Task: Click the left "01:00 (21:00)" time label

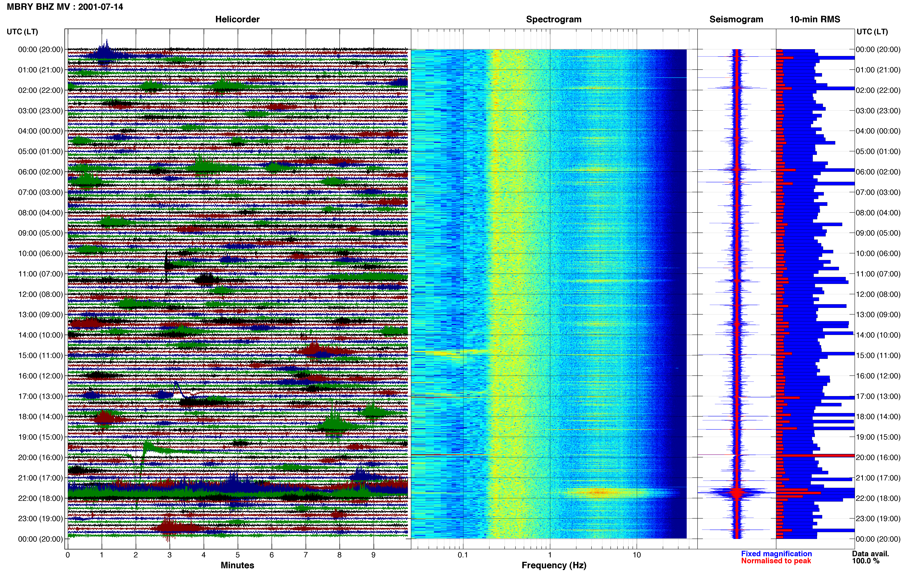Action: coord(41,70)
